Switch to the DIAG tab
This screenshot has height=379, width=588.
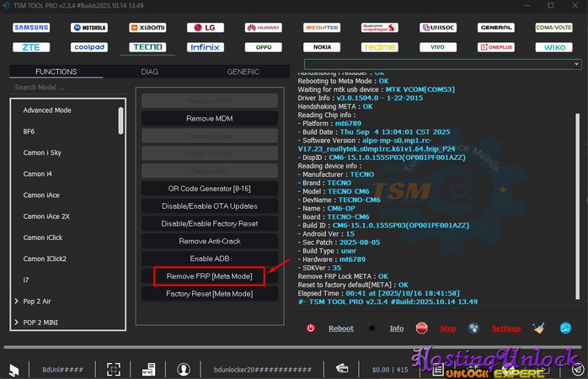pyautogui.click(x=149, y=72)
